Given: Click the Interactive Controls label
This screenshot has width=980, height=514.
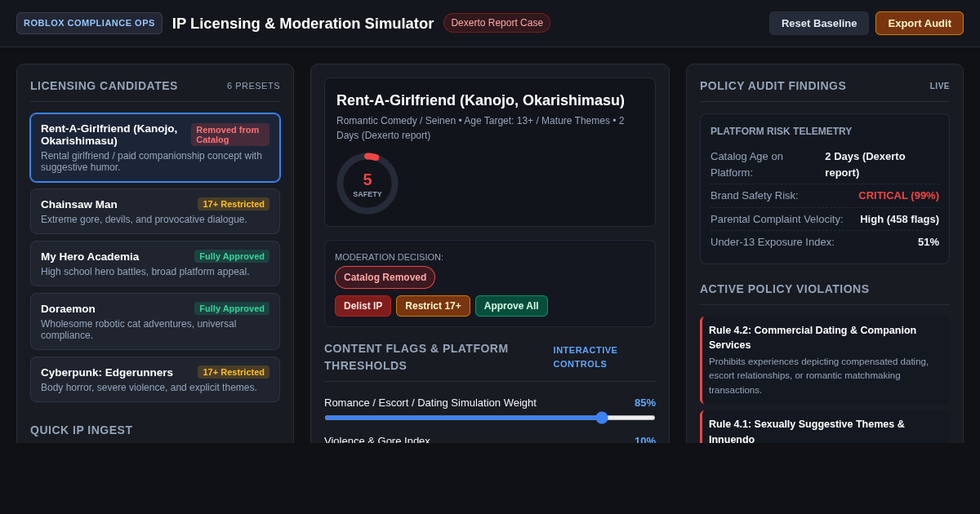Looking at the screenshot, I should pos(586,357).
